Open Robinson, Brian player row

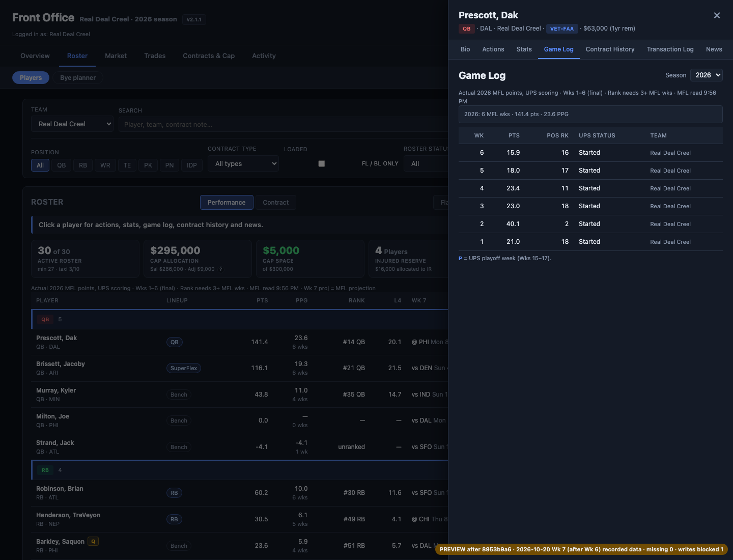(240, 493)
